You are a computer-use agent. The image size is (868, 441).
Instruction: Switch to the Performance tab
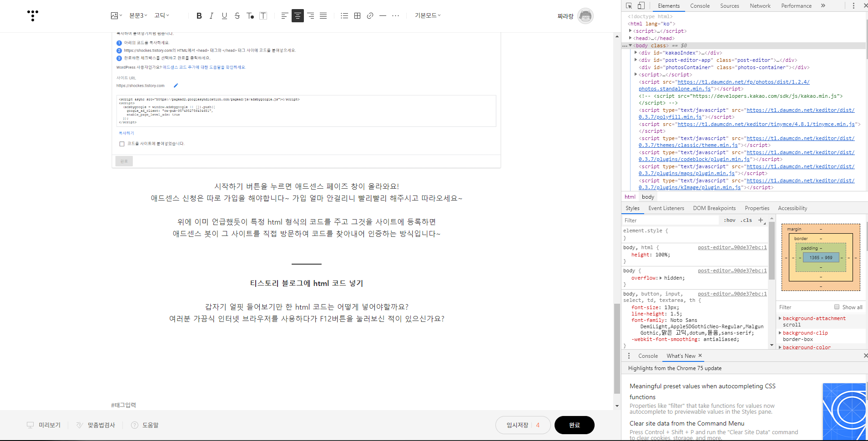[796, 6]
